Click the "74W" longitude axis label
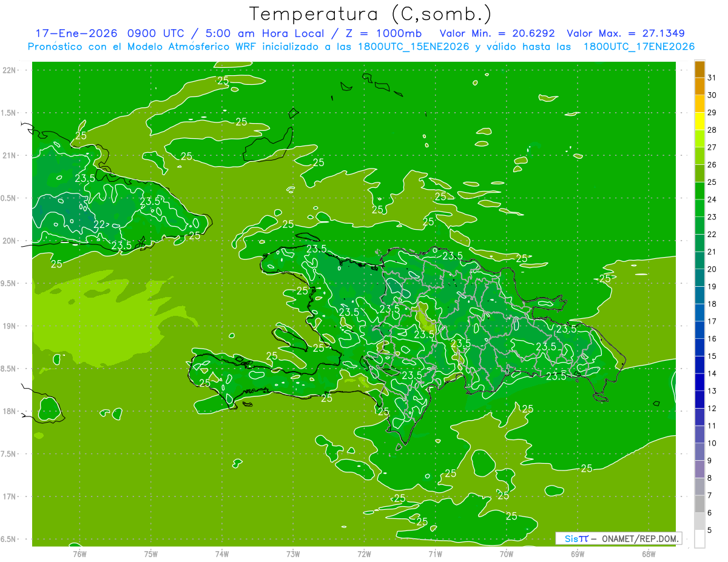The width and height of the screenshot is (728, 562). pyautogui.click(x=222, y=553)
